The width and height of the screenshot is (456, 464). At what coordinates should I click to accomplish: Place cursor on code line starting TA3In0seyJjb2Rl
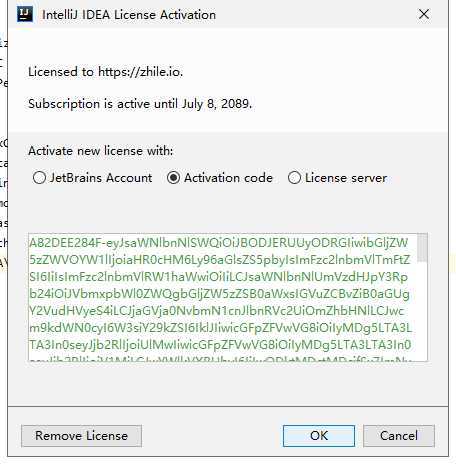[220, 345]
